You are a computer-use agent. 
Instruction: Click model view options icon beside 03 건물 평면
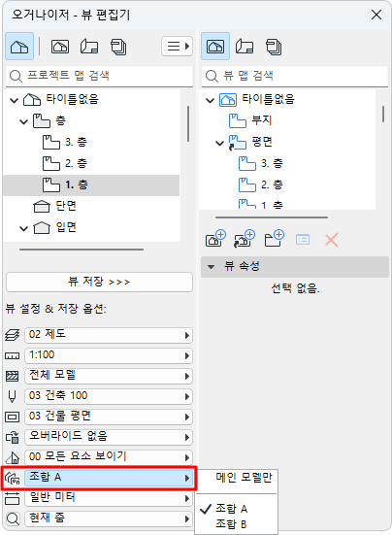[x=13, y=417]
